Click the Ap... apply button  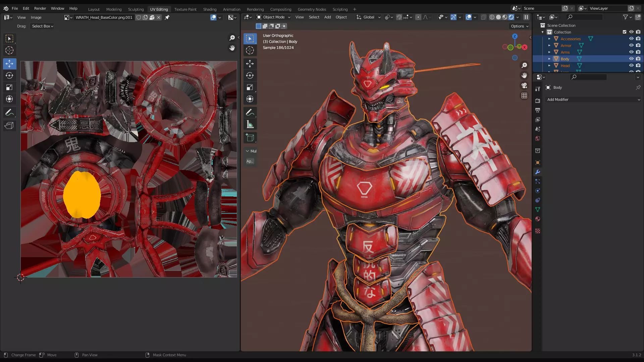[x=250, y=161]
